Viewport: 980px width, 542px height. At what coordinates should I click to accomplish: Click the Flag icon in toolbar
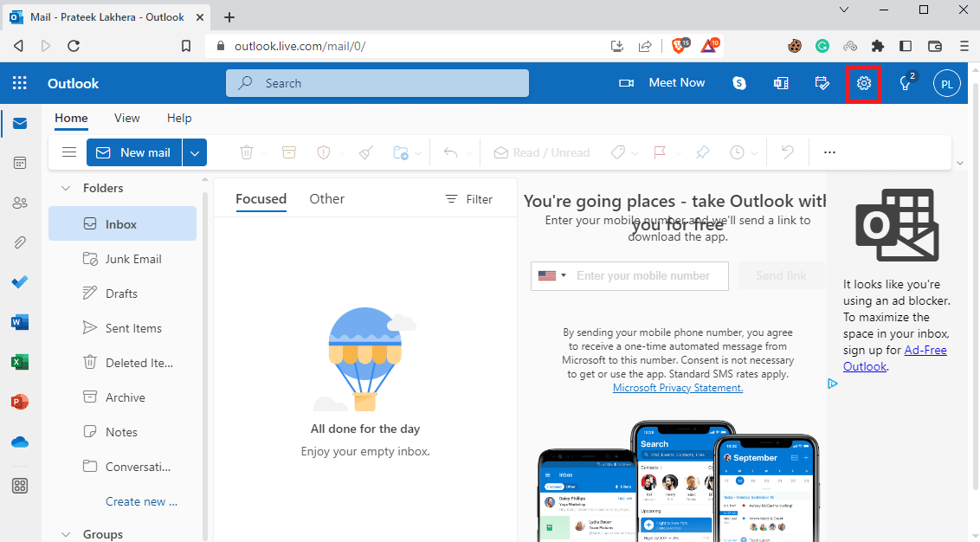point(660,152)
